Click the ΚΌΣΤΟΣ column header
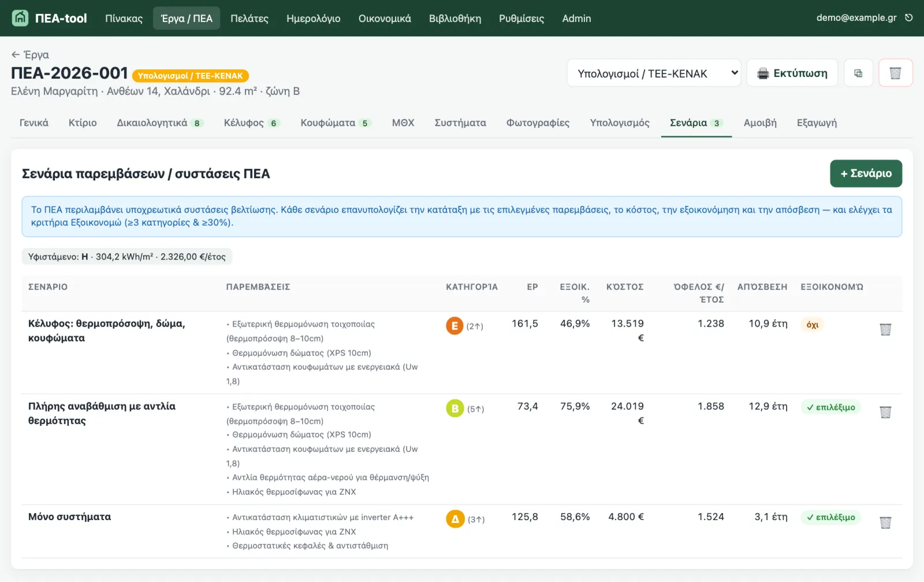This screenshot has height=582, width=924. point(625,287)
